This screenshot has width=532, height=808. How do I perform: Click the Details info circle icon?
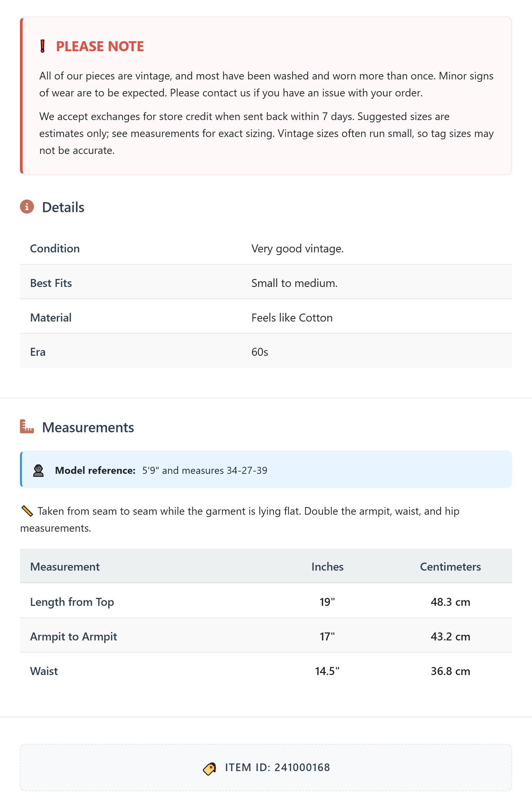pos(27,207)
